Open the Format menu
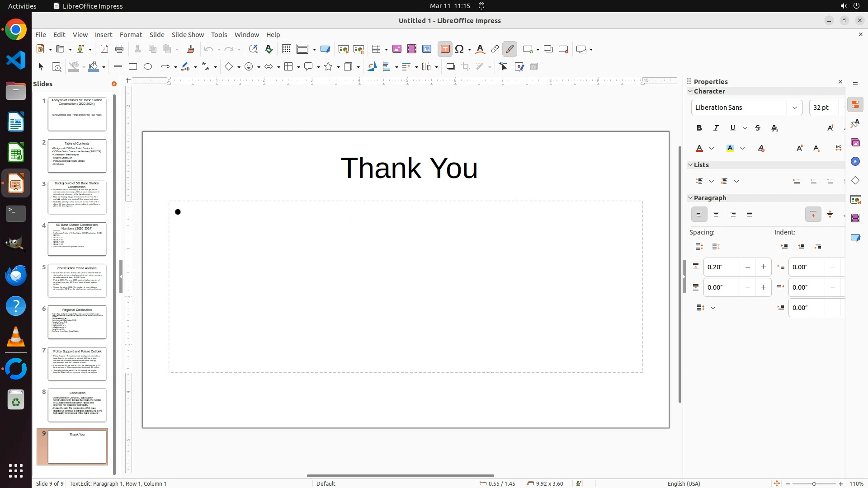The image size is (868, 488). click(x=131, y=35)
